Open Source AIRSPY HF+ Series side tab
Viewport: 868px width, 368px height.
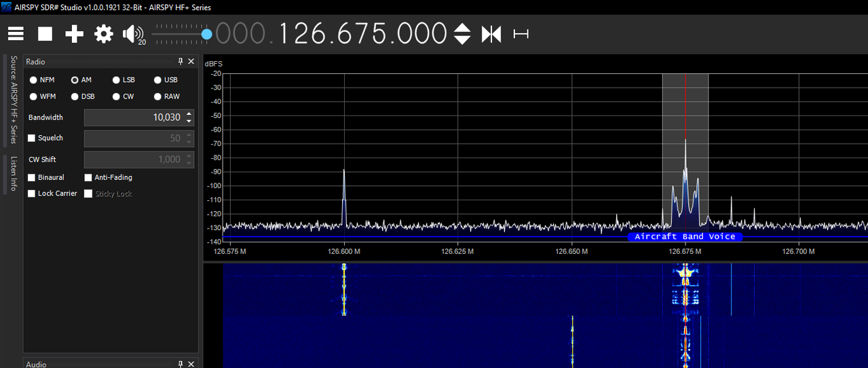12,100
